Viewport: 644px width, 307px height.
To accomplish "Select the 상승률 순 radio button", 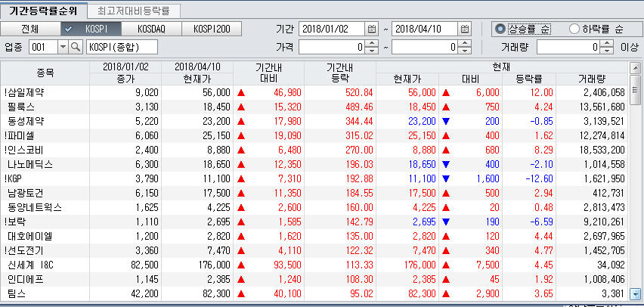I will tap(500, 29).
